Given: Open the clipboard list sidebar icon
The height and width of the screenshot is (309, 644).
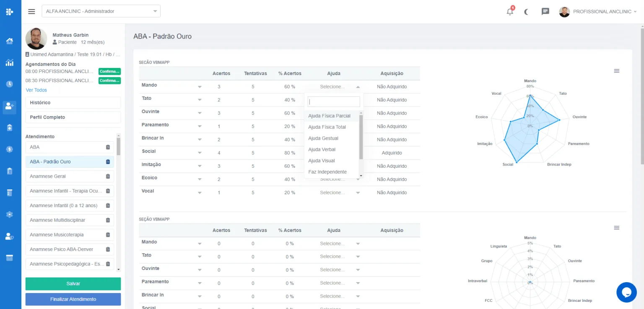Looking at the screenshot, I should click(x=10, y=171).
